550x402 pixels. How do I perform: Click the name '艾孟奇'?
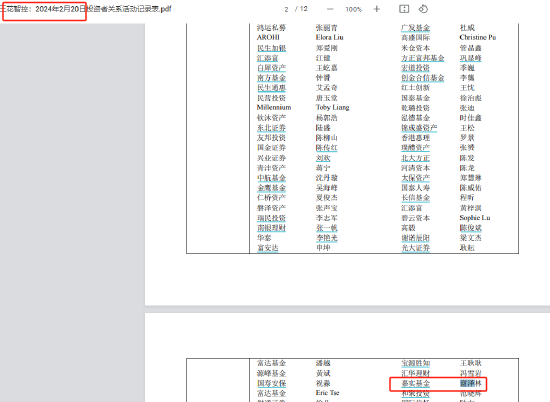click(326, 88)
